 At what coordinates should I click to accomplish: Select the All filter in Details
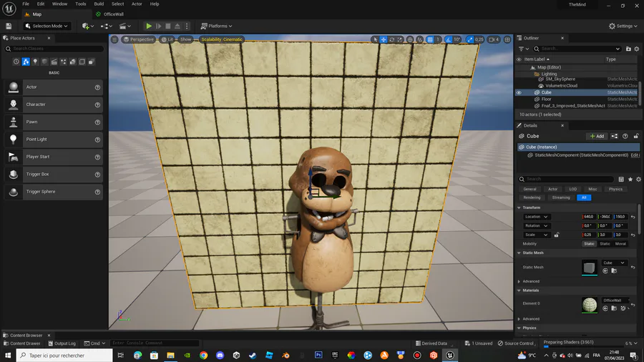[x=584, y=197]
